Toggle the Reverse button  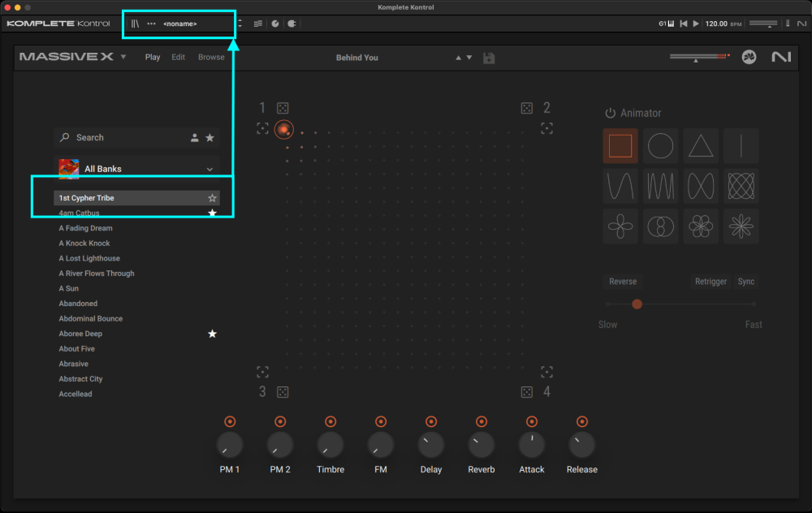click(x=623, y=282)
